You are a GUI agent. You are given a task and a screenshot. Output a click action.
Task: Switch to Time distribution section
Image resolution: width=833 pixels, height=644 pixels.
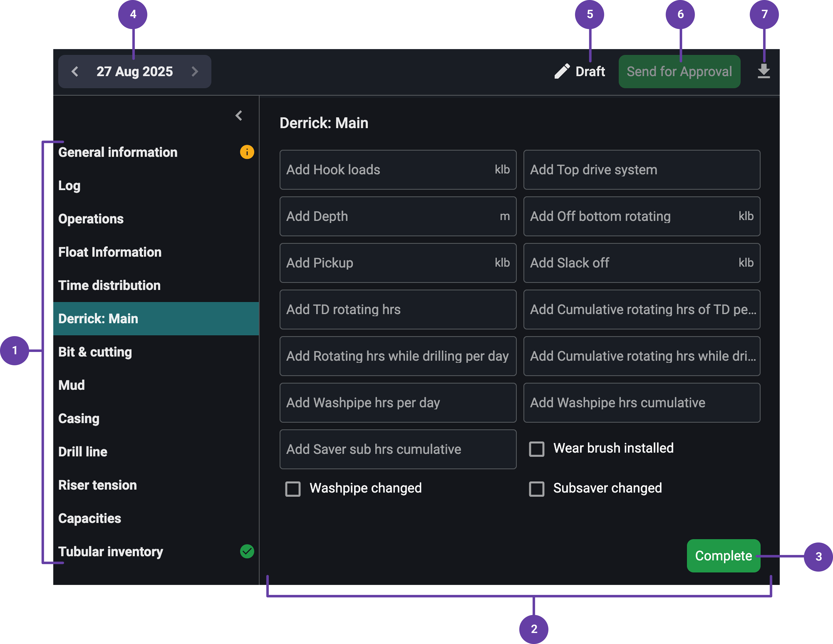click(x=109, y=286)
